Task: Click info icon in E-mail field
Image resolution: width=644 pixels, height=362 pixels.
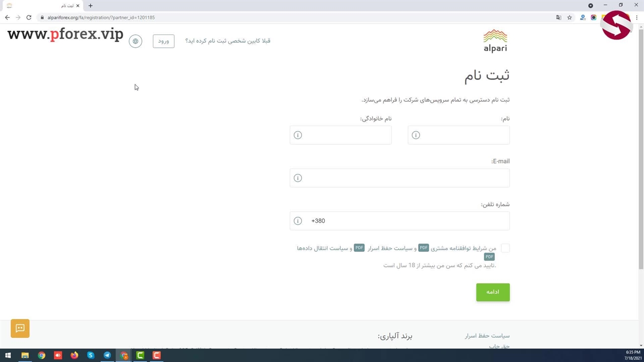Action: [x=298, y=178]
